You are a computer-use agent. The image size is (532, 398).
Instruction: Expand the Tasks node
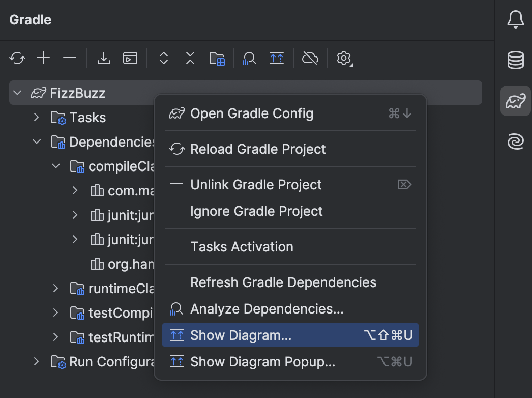pyautogui.click(x=36, y=117)
